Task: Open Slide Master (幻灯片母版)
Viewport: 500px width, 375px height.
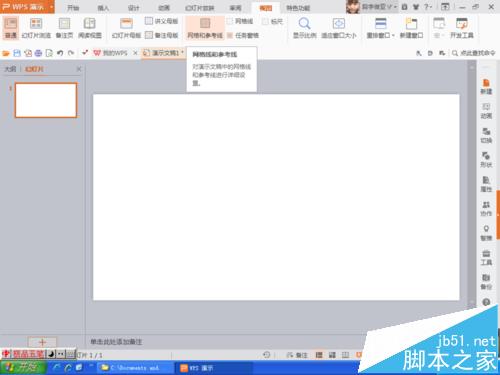Action: pos(126,28)
